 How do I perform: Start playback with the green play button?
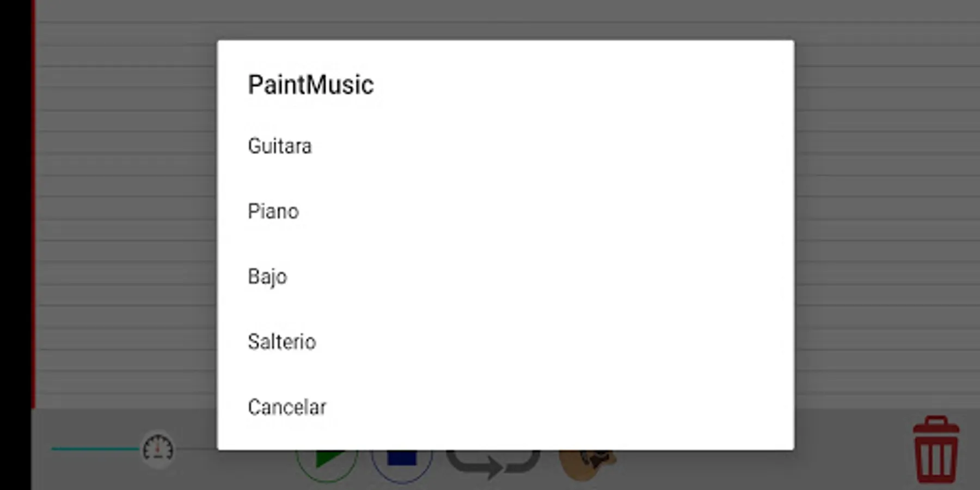point(327,466)
